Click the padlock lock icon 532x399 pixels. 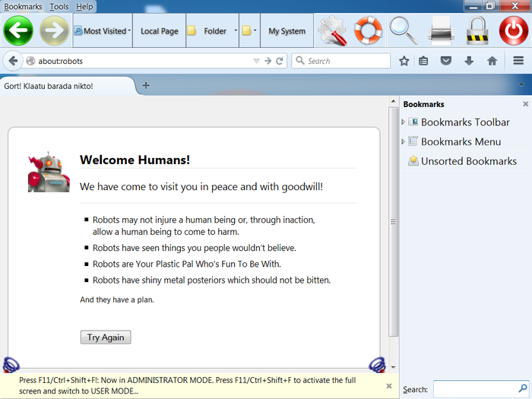pos(477,30)
